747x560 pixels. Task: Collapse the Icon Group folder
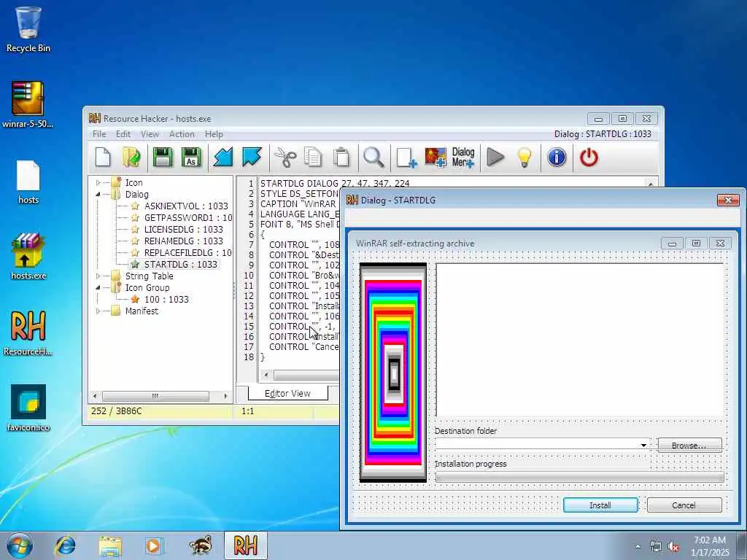(98, 287)
